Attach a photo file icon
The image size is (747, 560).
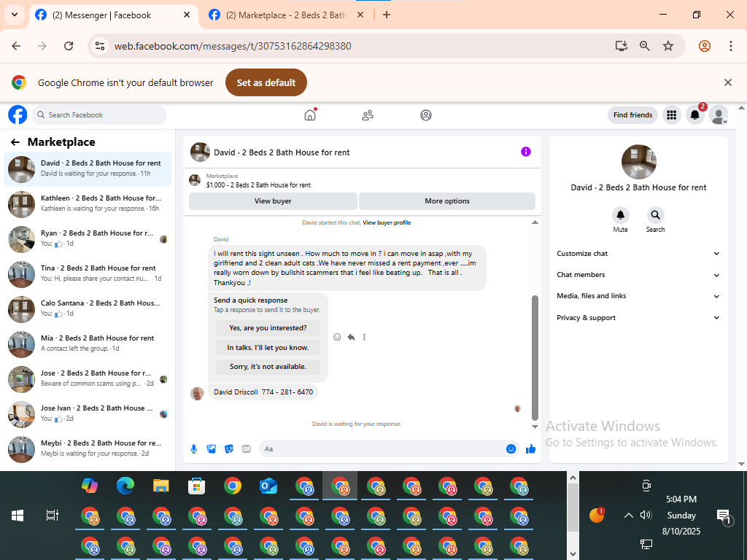(x=212, y=449)
